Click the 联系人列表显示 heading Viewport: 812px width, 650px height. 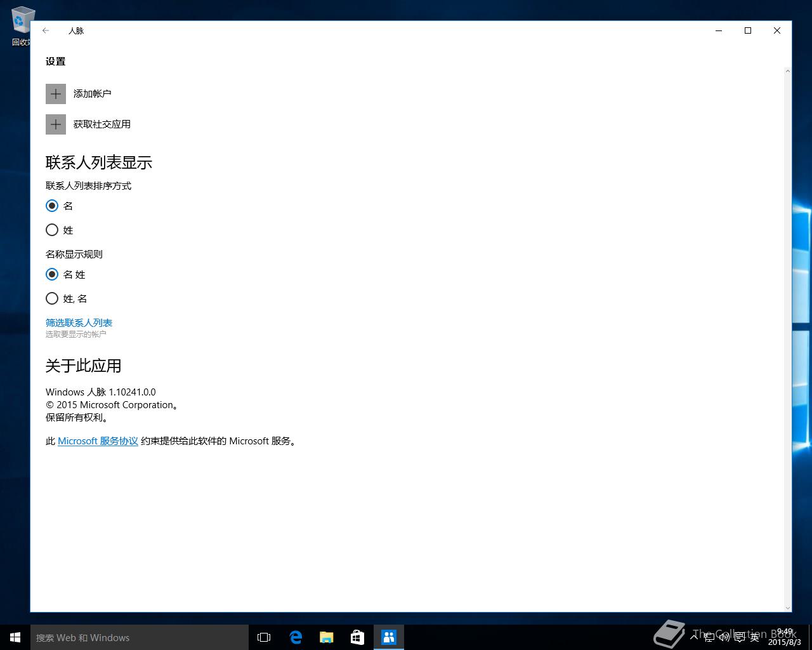coord(99,163)
